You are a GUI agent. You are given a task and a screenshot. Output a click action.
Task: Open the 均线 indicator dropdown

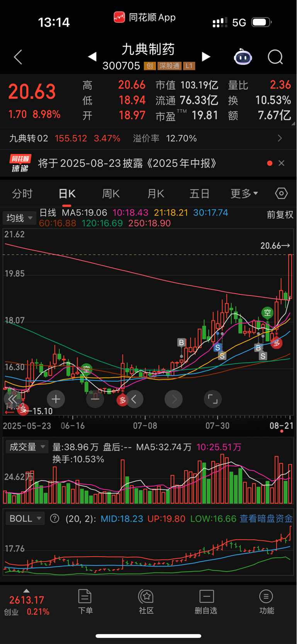pyautogui.click(x=19, y=218)
